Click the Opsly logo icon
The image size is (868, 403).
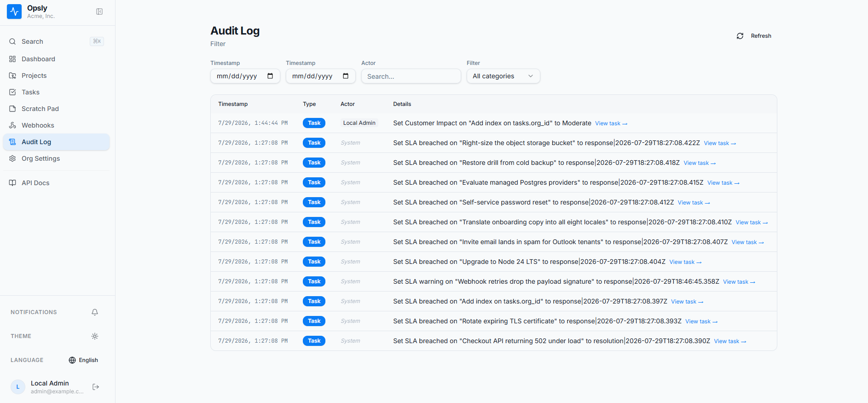tap(14, 12)
